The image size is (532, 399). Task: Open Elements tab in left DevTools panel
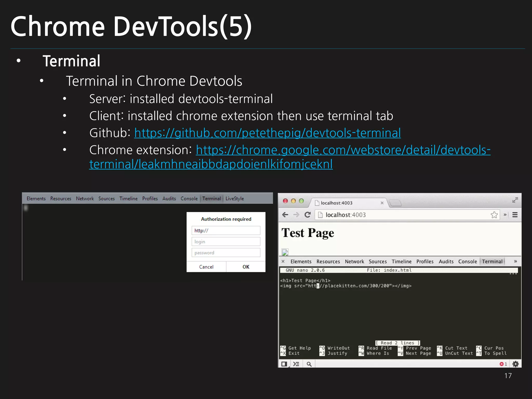36,198
